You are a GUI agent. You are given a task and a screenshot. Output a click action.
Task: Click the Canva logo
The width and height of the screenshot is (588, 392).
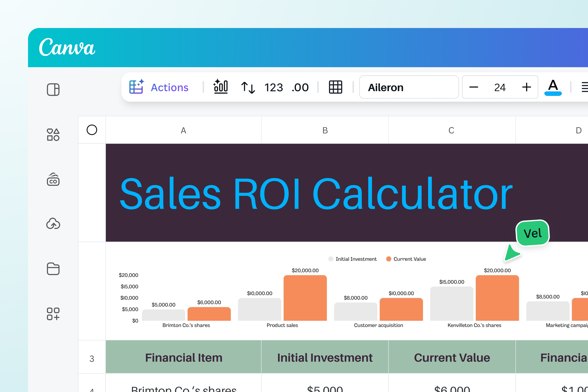[x=67, y=47]
